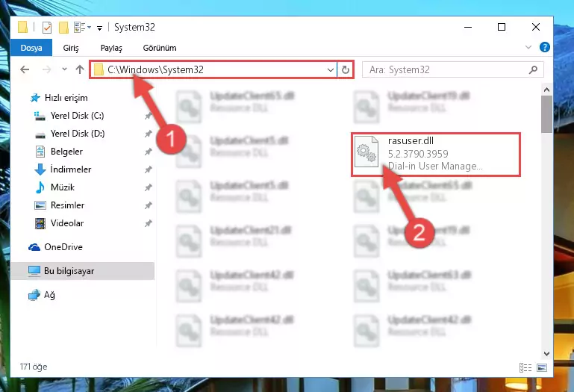
Task: Expand the address bar history dropdown
Action: 330,69
